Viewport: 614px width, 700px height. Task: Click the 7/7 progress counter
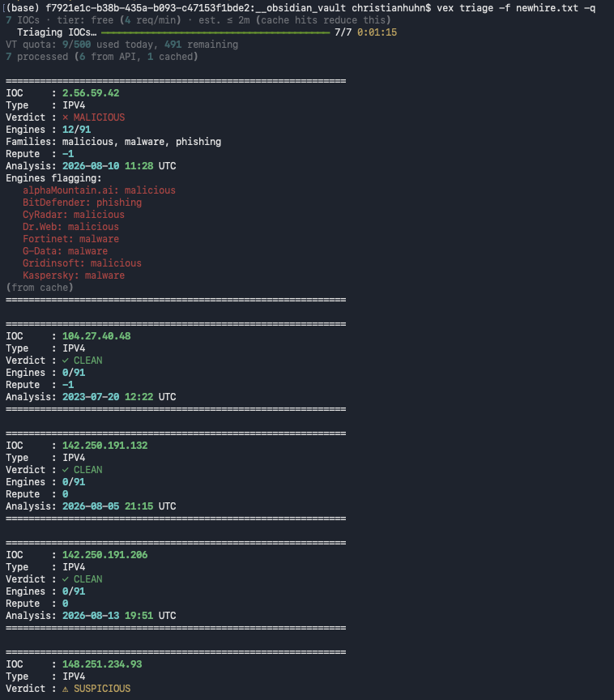click(x=343, y=32)
